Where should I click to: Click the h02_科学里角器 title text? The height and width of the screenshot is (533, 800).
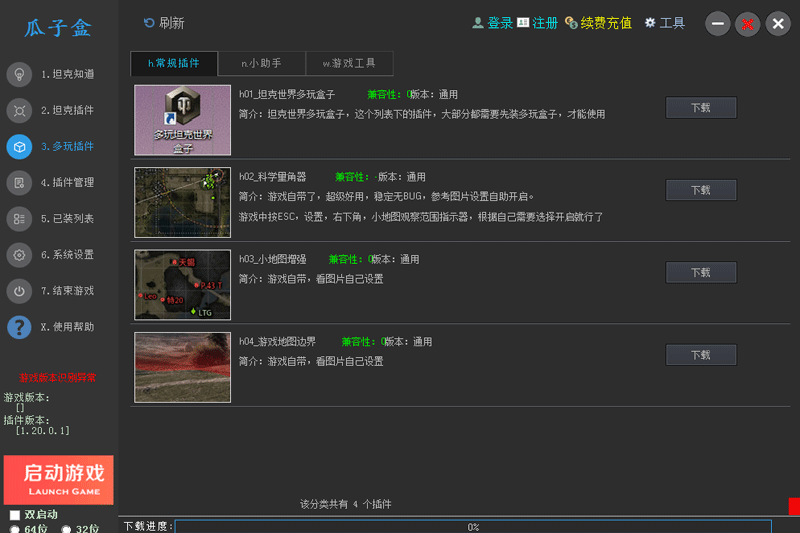tap(272, 177)
